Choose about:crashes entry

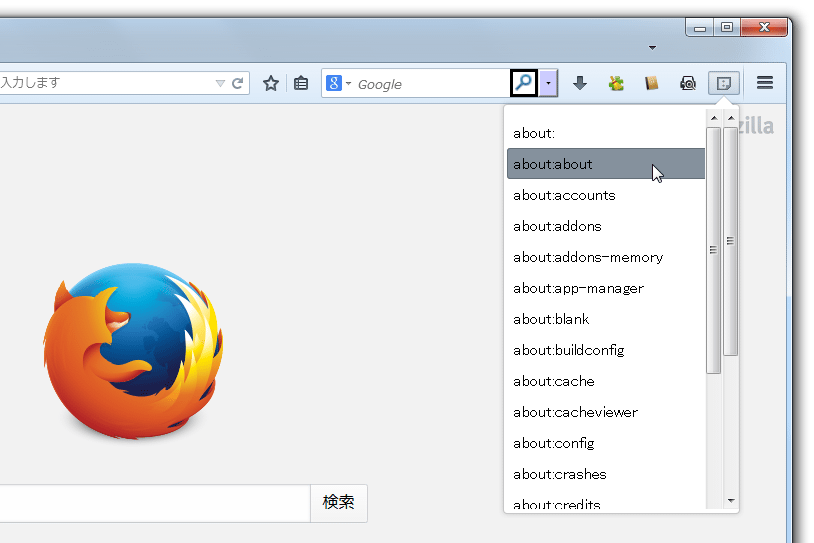point(605,474)
